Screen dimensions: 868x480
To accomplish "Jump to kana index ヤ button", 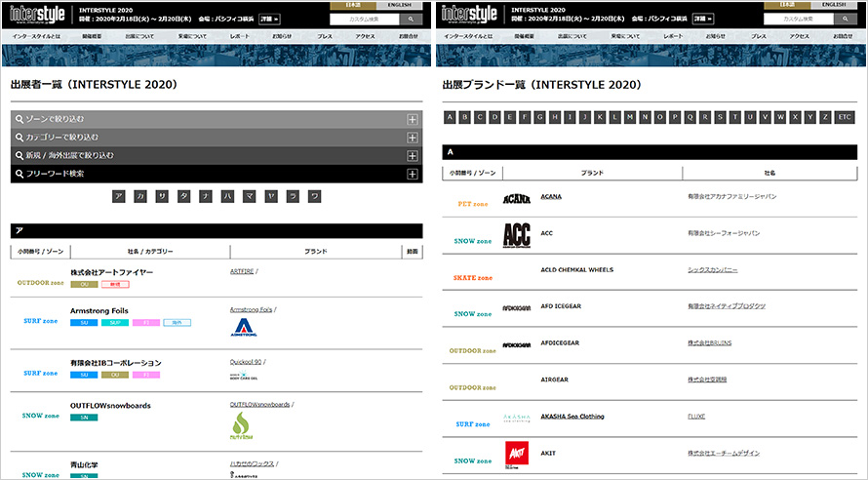I will point(271,196).
